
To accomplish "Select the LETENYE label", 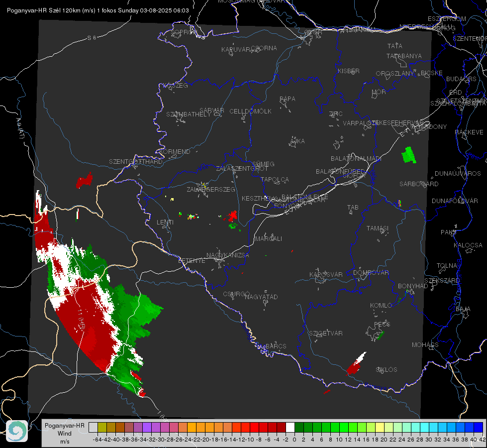I will tap(192, 260).
